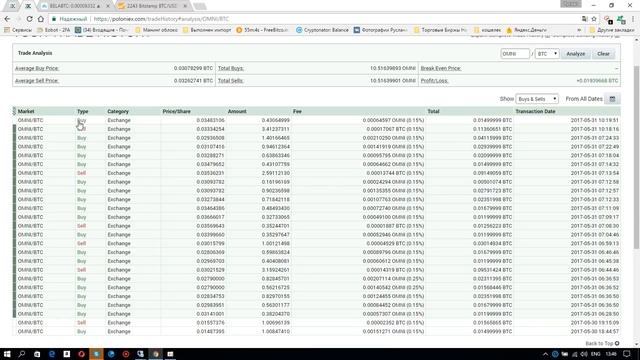The height and width of the screenshot is (360, 640).
Task: Sort by the Amount column header
Action: [x=237, y=111]
